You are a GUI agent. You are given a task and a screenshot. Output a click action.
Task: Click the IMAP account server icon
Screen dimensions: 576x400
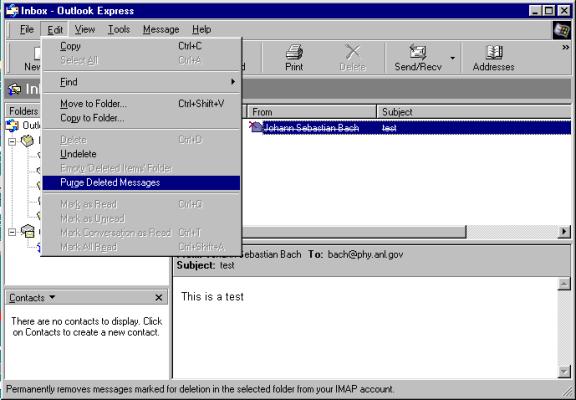[28, 231]
